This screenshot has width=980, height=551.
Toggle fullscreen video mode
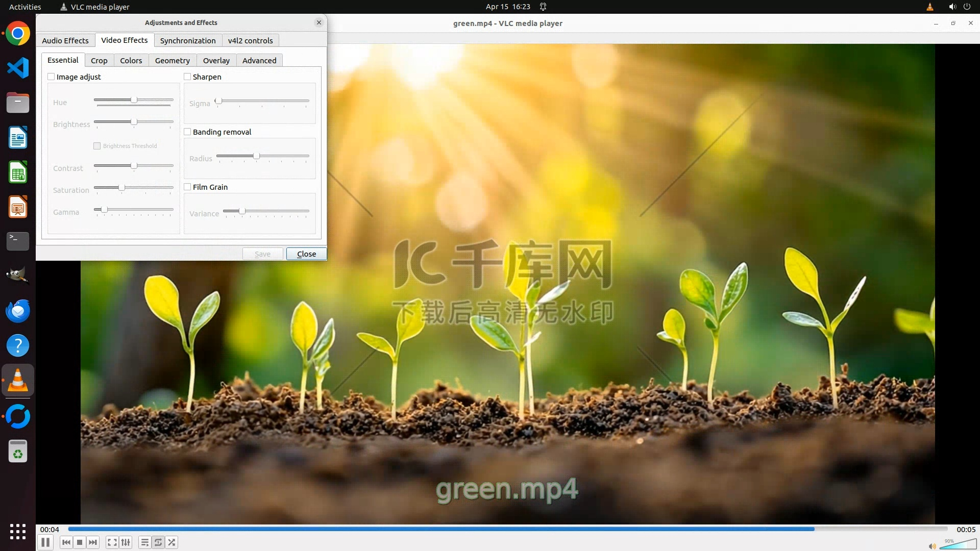pos(112,542)
